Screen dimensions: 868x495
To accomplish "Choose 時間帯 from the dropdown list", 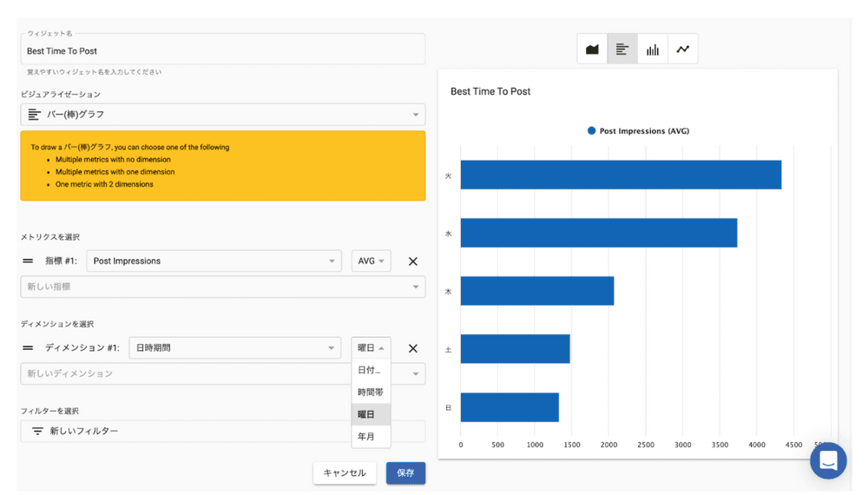I will (371, 393).
